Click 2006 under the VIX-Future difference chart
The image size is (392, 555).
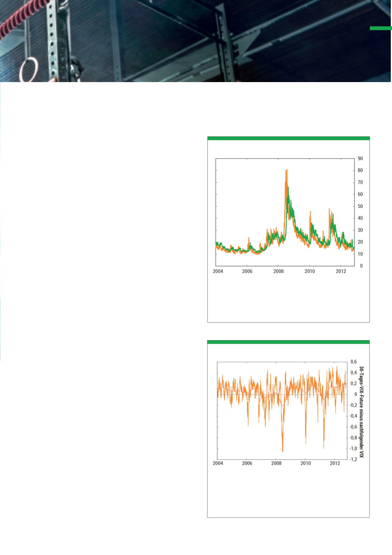pos(247,463)
